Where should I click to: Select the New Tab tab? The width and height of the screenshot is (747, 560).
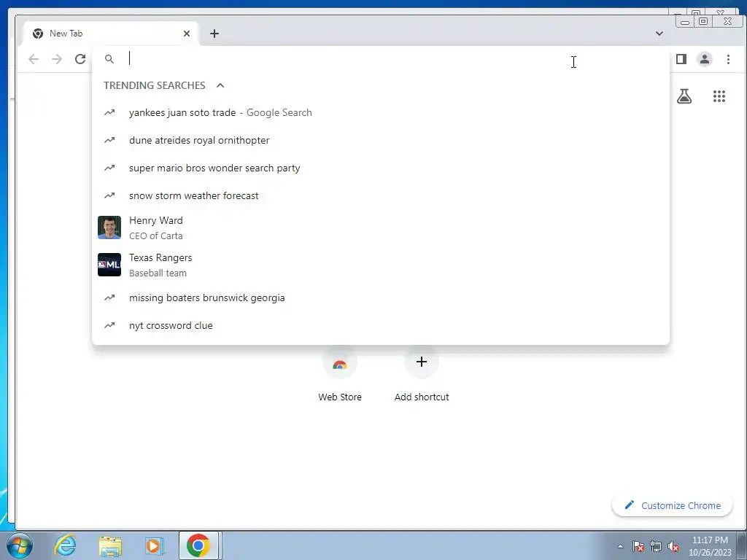[x=111, y=34]
